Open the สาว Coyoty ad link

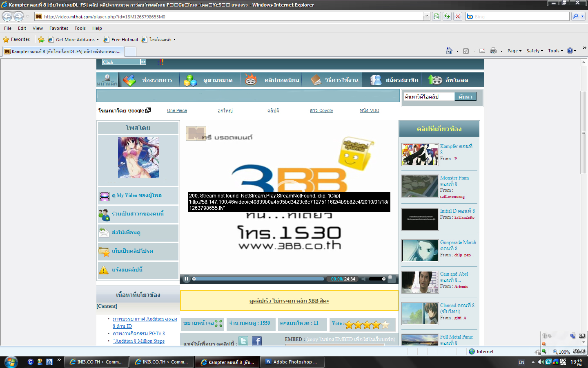321,111
